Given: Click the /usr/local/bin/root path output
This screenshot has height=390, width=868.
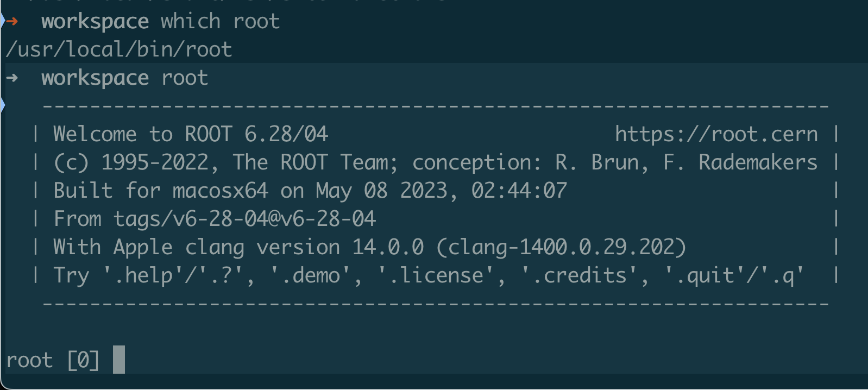Looking at the screenshot, I should 119,49.
